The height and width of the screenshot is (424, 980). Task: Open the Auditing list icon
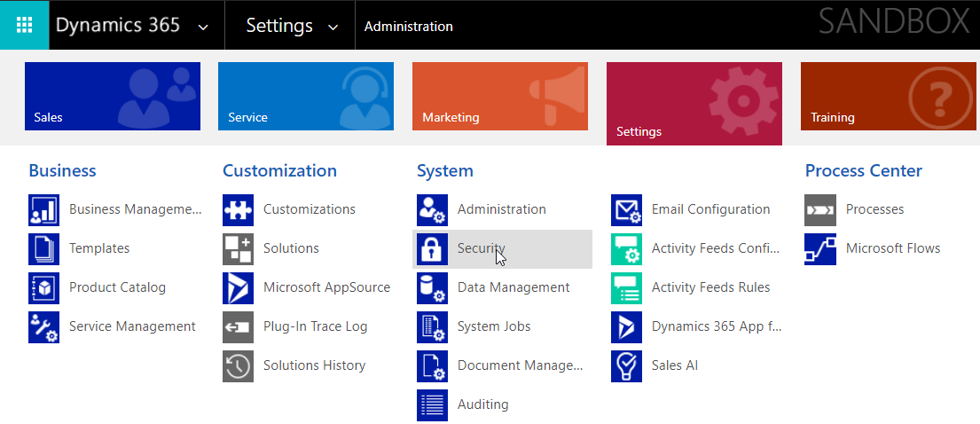pos(433,405)
